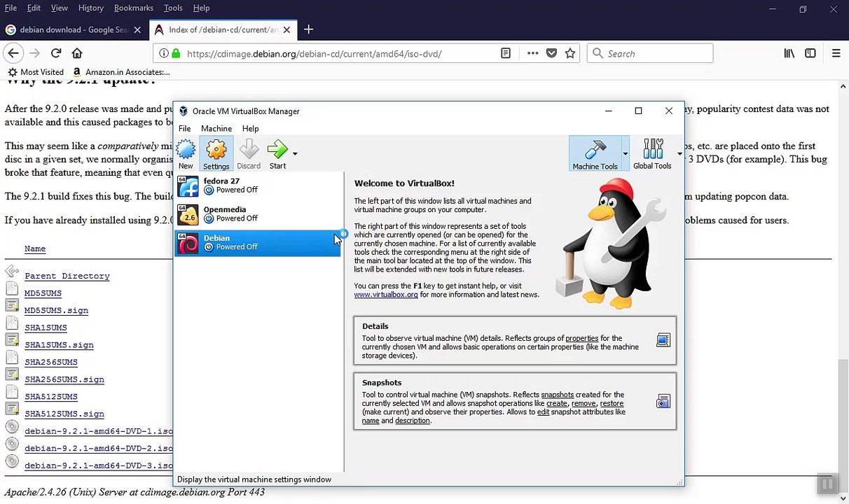The width and height of the screenshot is (849, 504).
Task: Open the Parent Directory link
Action: pos(67,276)
